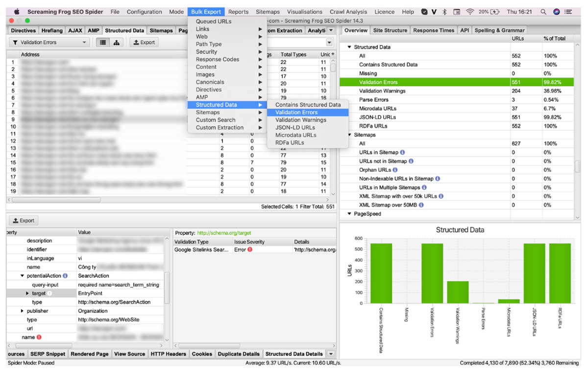The image size is (588, 374).
Task: Select the Validation Warnings overview row
Action: (457, 91)
